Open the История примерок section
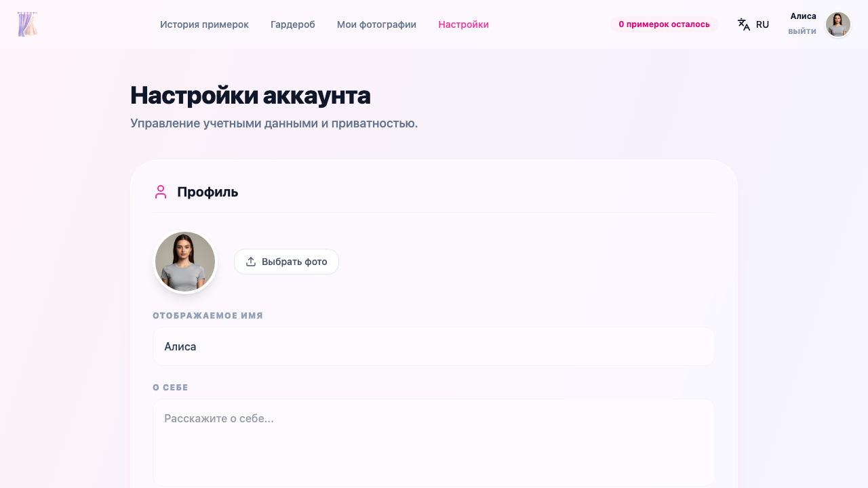868x488 pixels. (203, 24)
